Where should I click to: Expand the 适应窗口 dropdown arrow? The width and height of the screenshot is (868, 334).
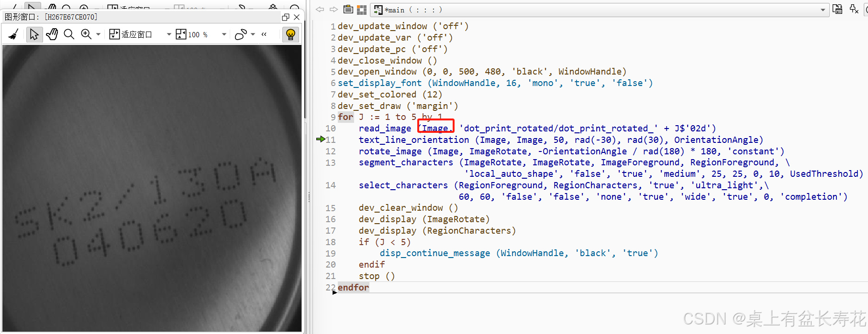(x=168, y=34)
